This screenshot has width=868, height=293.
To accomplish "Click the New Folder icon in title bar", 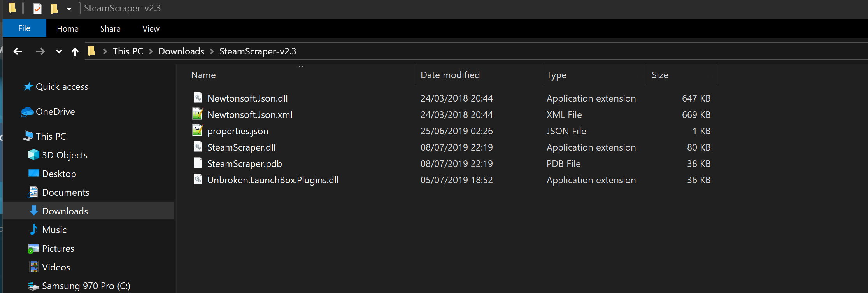I will (x=54, y=8).
